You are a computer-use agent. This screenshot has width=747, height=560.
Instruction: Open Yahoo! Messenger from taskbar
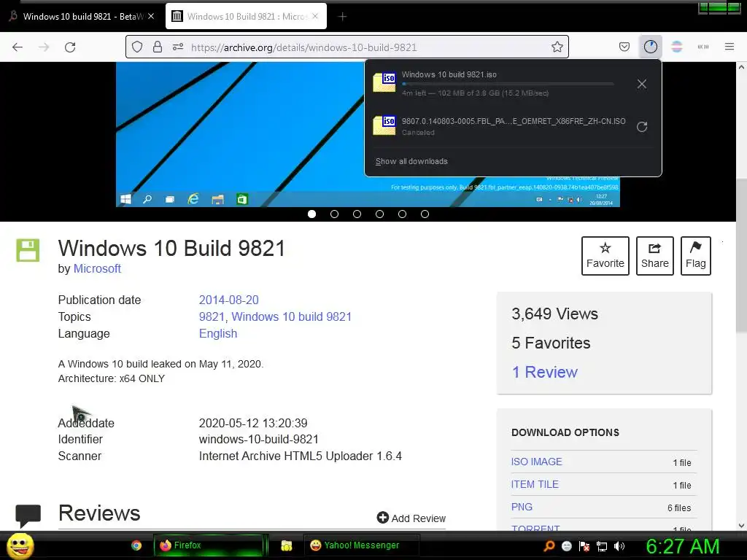tap(362, 545)
